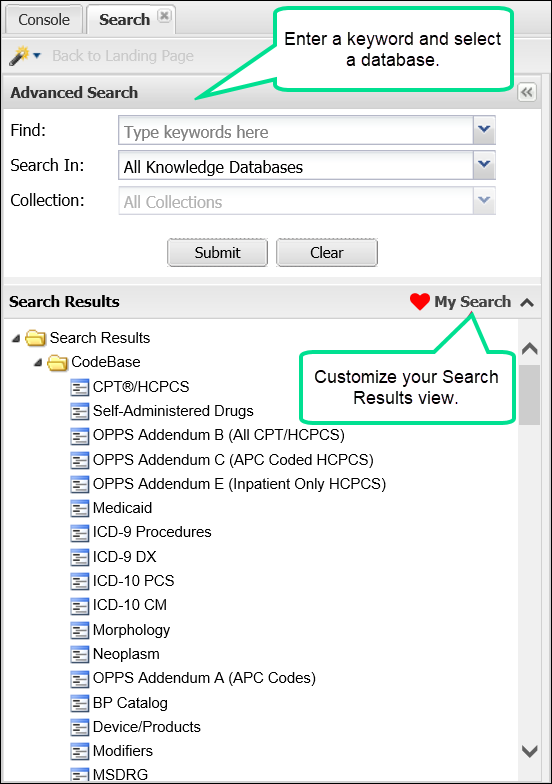Click the Clear button
The width and height of the screenshot is (552, 784).
327,252
